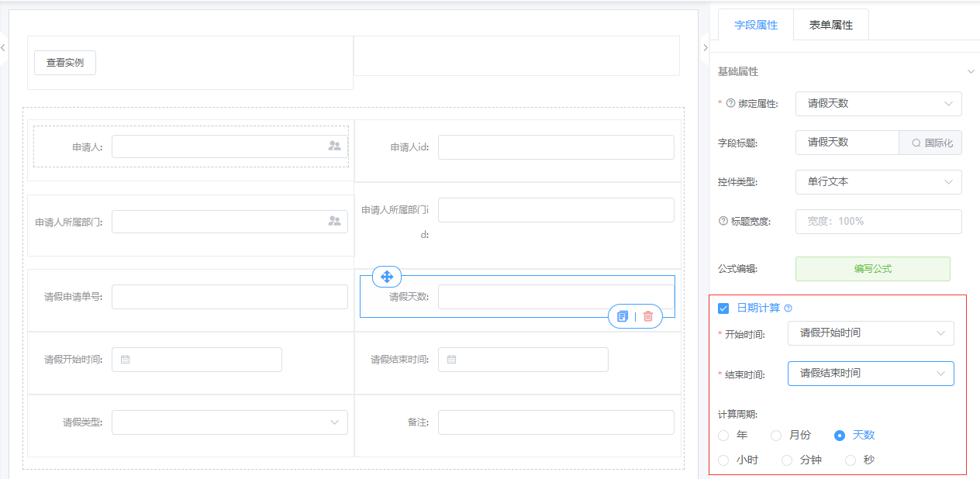Click the 编写公式 button
Viewport: 980px width, 479px height.
click(872, 269)
